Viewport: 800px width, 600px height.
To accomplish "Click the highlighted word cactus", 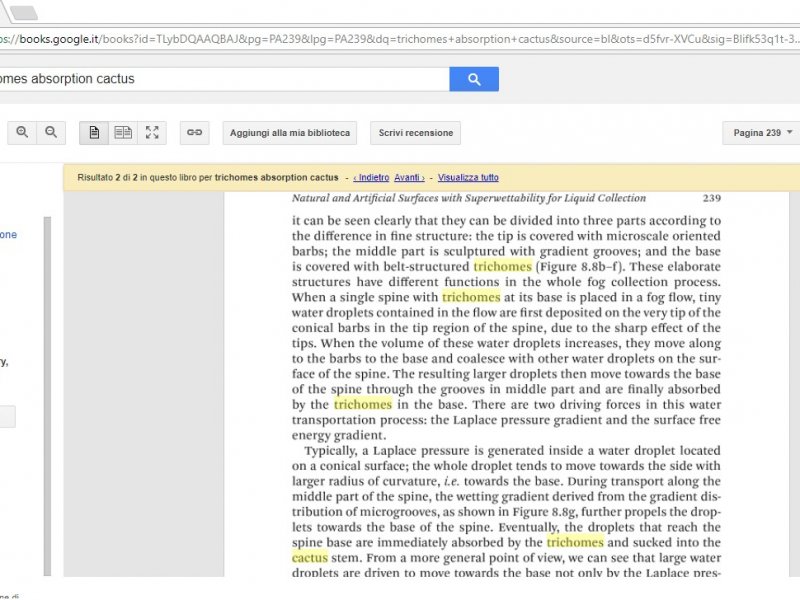I will [310, 558].
